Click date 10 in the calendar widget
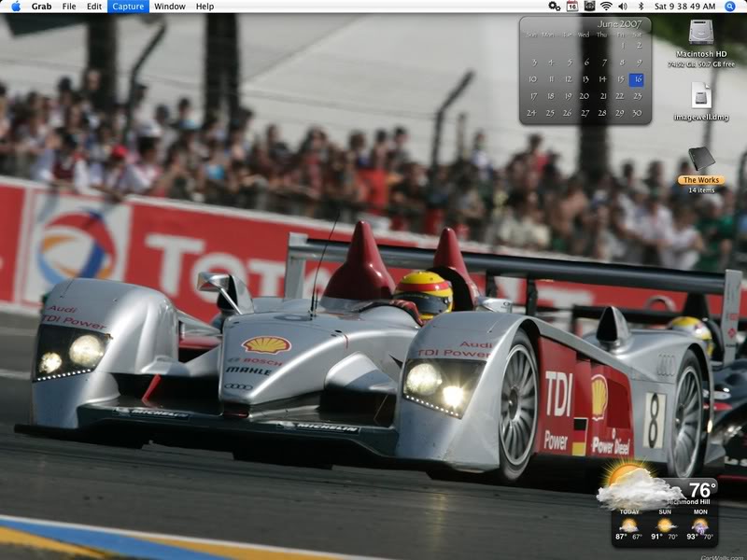 [532, 79]
